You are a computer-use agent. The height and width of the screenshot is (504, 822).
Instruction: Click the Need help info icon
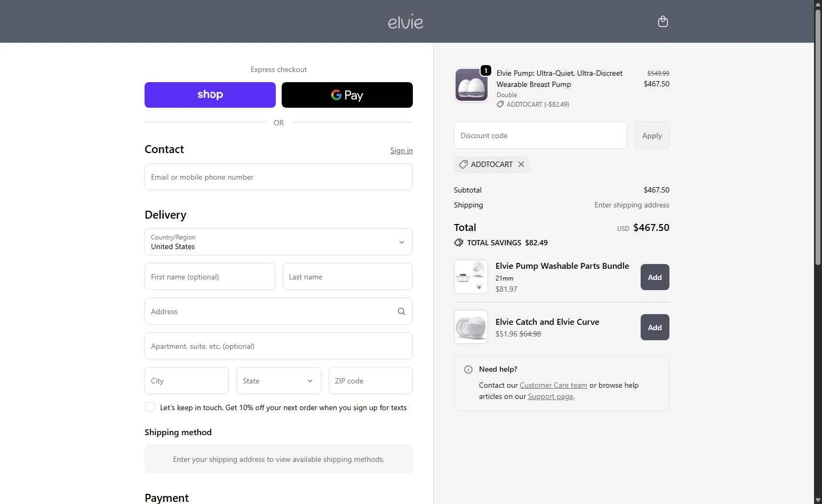click(468, 370)
